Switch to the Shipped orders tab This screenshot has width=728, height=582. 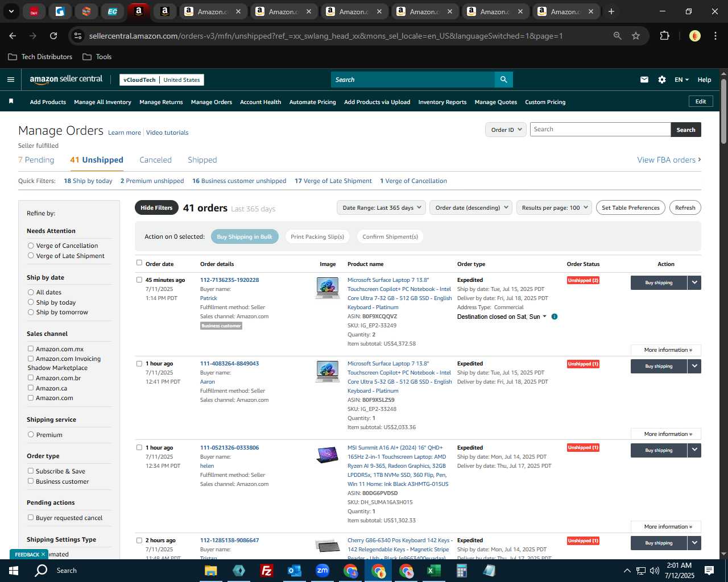[202, 160]
